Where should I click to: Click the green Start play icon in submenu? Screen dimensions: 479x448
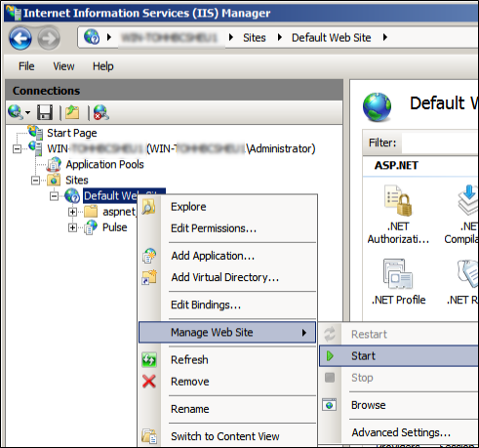tap(330, 356)
